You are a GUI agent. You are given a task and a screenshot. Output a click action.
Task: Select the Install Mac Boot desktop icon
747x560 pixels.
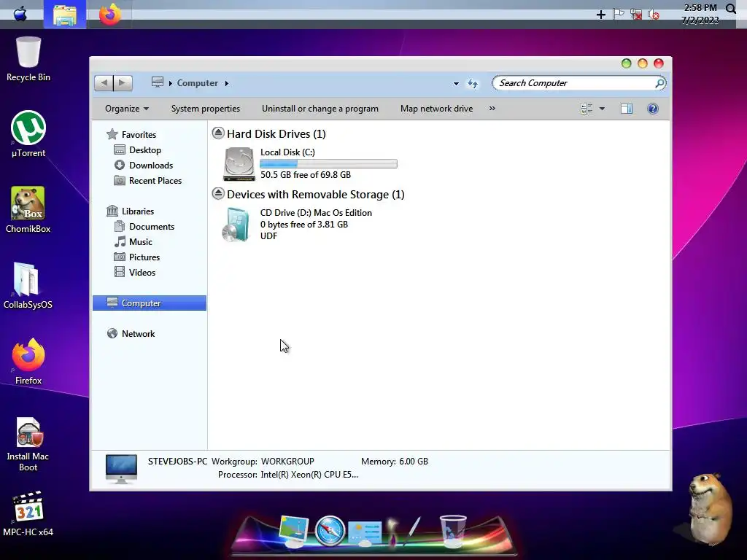point(28,445)
